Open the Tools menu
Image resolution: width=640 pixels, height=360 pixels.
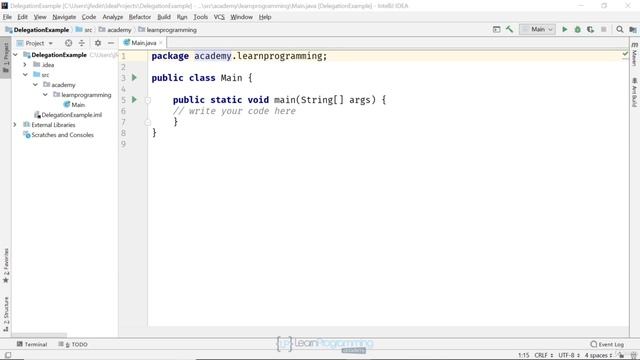coord(200,17)
